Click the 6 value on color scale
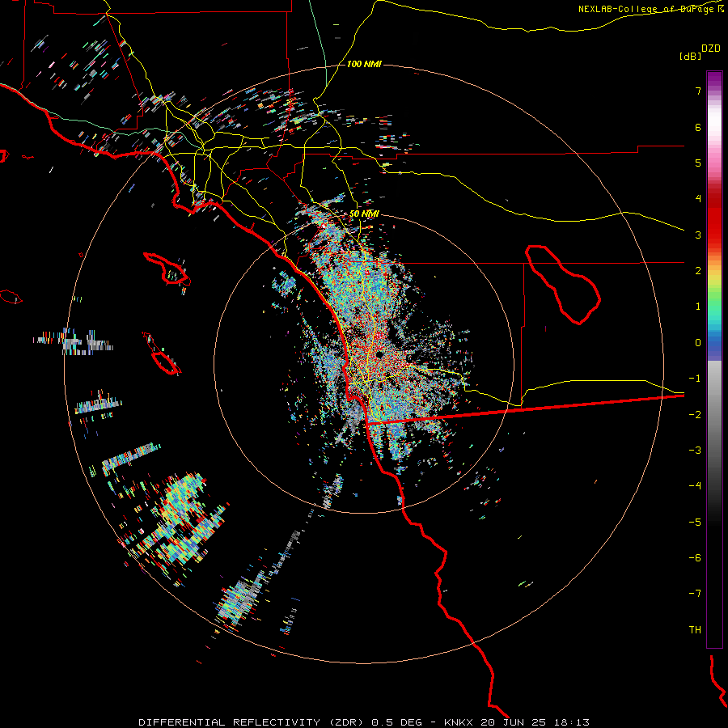 click(698, 127)
